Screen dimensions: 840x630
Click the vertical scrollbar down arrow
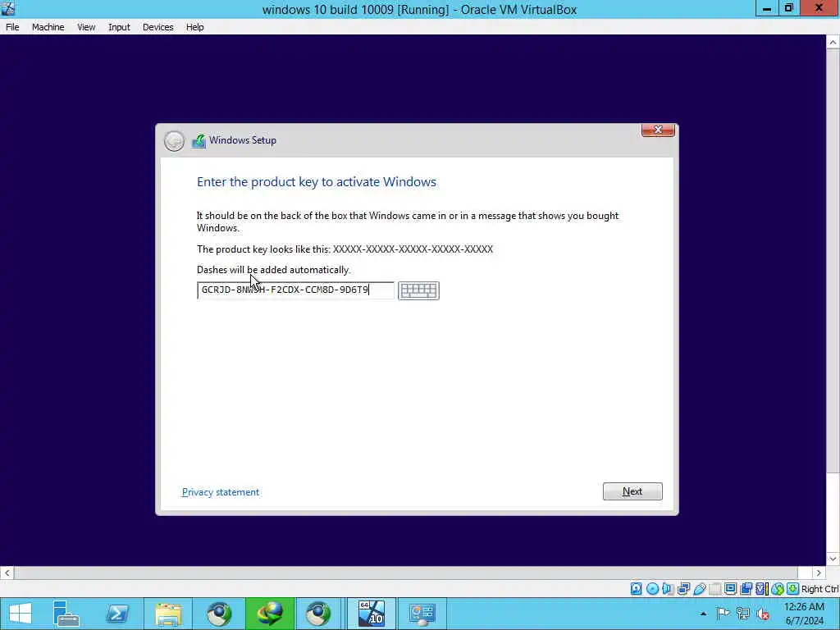[x=833, y=559]
